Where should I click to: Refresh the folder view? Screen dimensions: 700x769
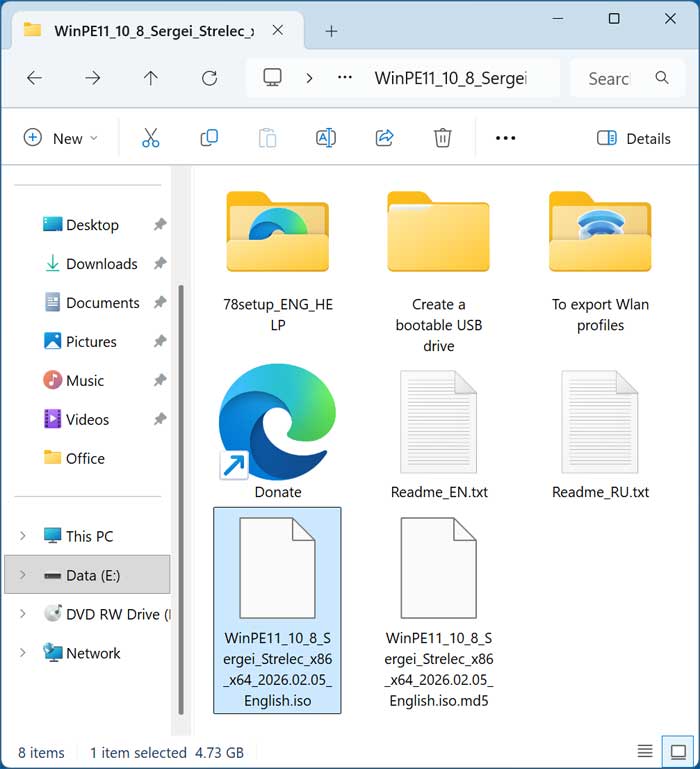click(209, 77)
